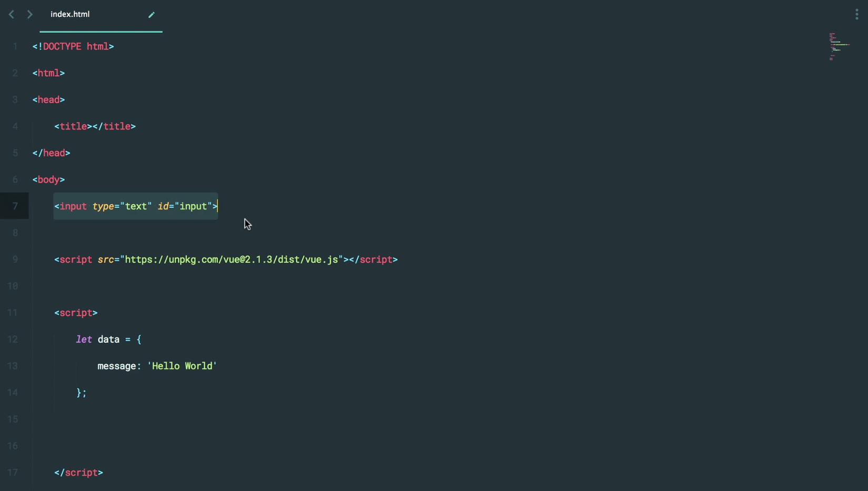Click the closing head tag

pos(51,153)
